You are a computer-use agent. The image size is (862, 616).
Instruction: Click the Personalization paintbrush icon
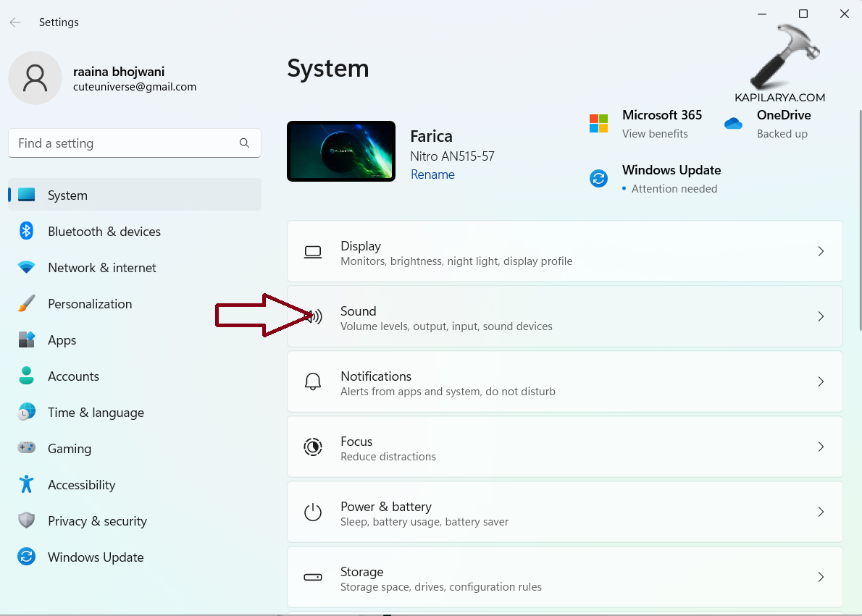pyautogui.click(x=27, y=304)
